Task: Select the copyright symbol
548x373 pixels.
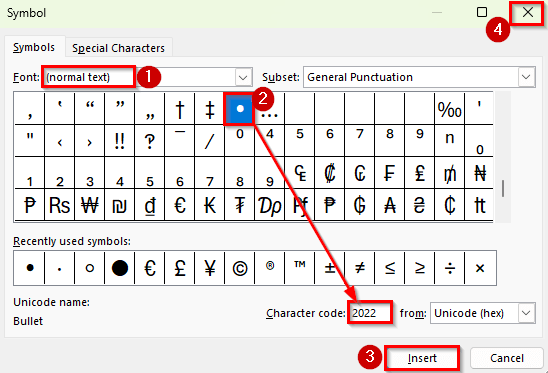Action: (239, 268)
